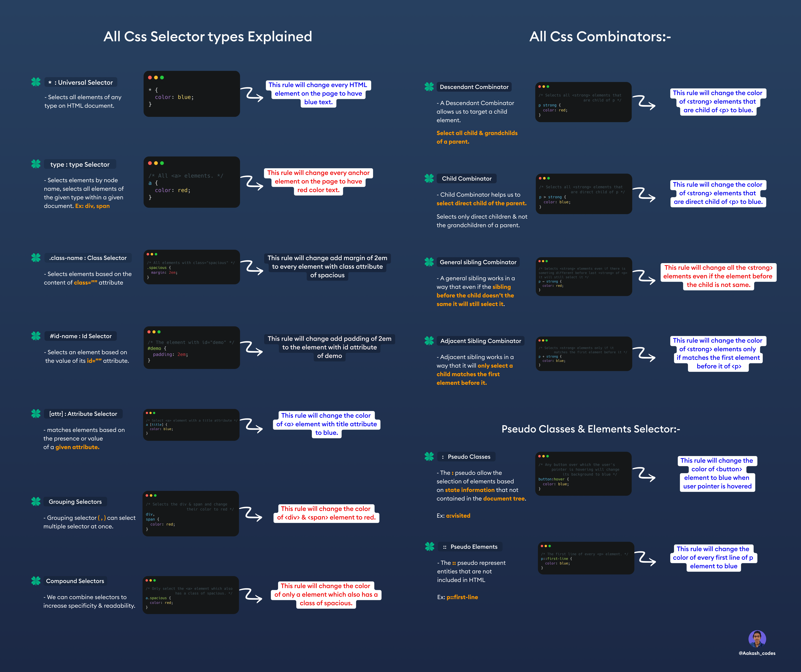This screenshot has width=801, height=672.
Task: Click clover icon beside Adjacent Sibling Combinator
Action: tap(429, 341)
